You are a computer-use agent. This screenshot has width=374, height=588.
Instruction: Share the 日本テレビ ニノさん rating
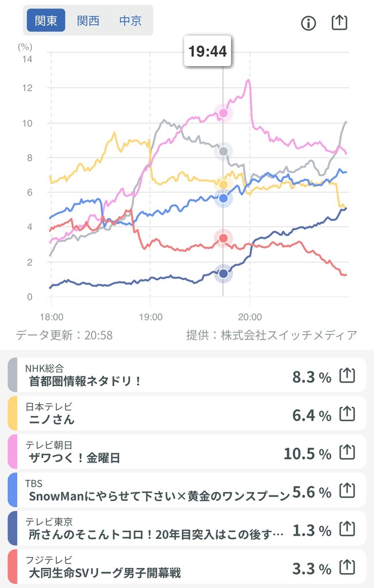[347, 414]
